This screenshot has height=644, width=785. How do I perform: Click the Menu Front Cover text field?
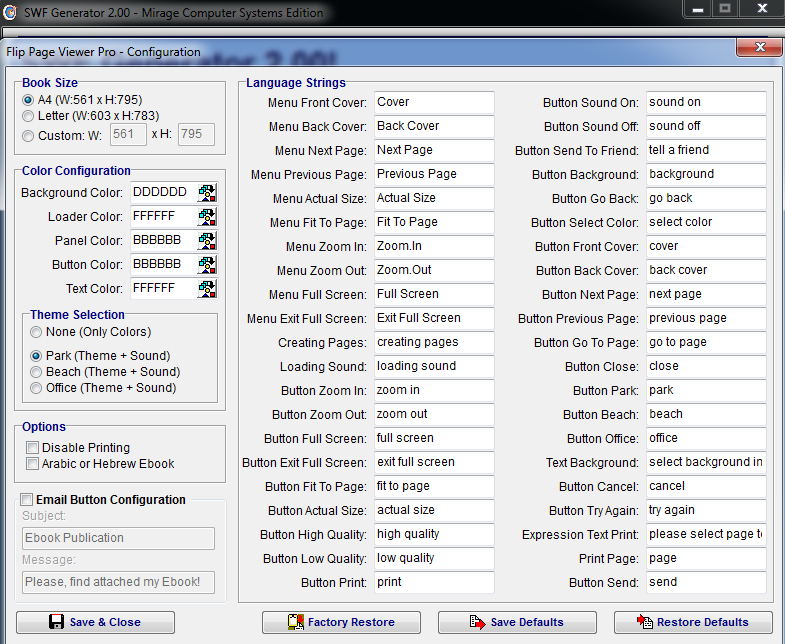coord(433,103)
